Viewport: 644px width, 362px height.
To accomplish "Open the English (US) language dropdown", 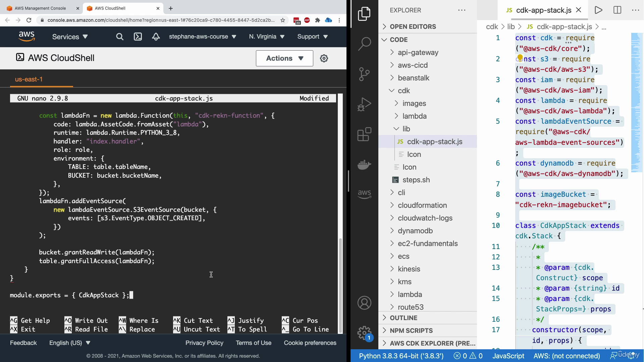I will point(70,343).
